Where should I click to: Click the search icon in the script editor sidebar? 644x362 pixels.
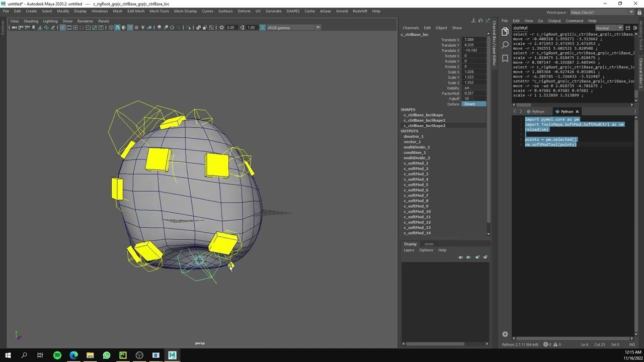(x=505, y=45)
